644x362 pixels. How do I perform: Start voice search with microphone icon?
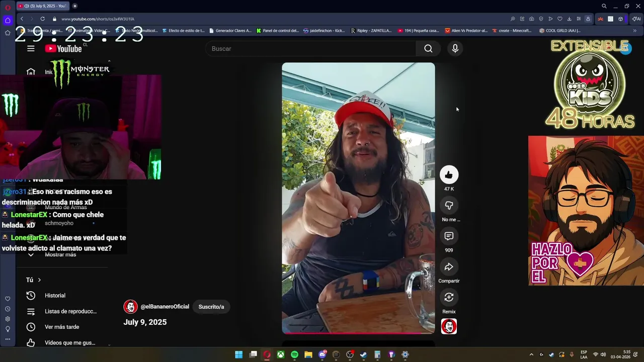point(455,49)
